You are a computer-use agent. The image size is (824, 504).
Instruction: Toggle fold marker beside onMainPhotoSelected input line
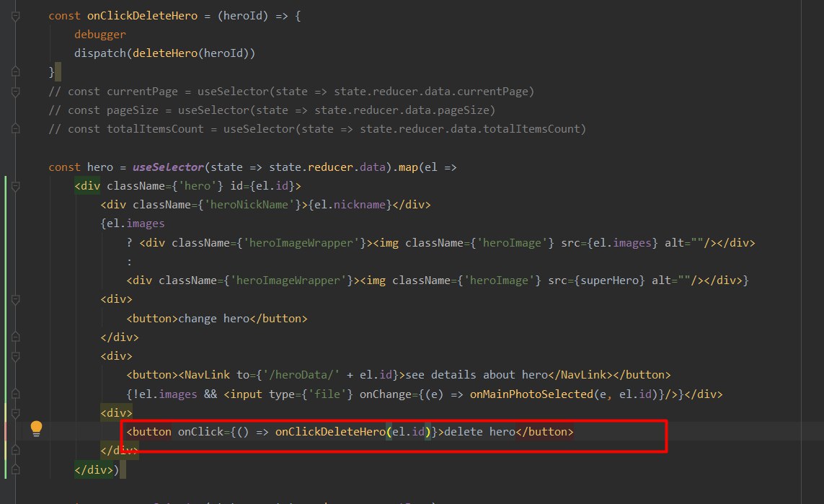[x=16, y=393]
